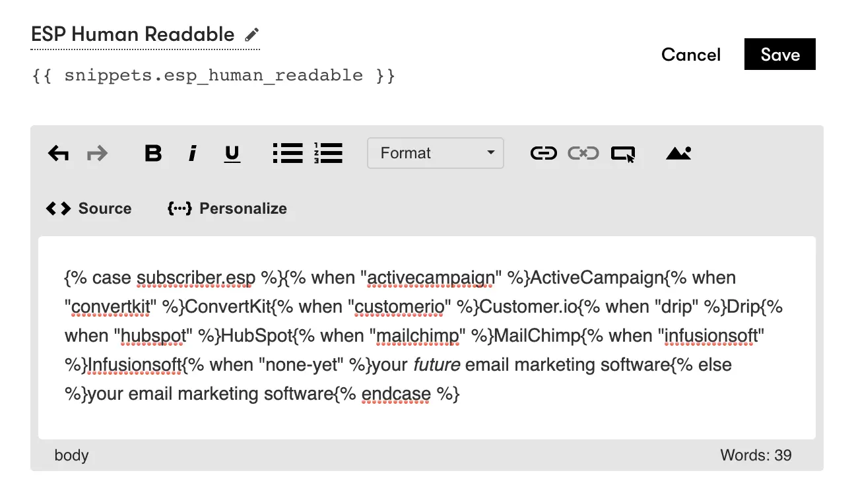Click the redo arrow icon
This screenshot has width=854, height=504.
pos(97,154)
